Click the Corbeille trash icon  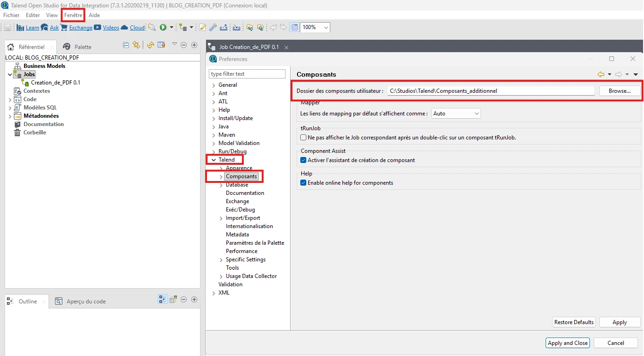(17, 133)
